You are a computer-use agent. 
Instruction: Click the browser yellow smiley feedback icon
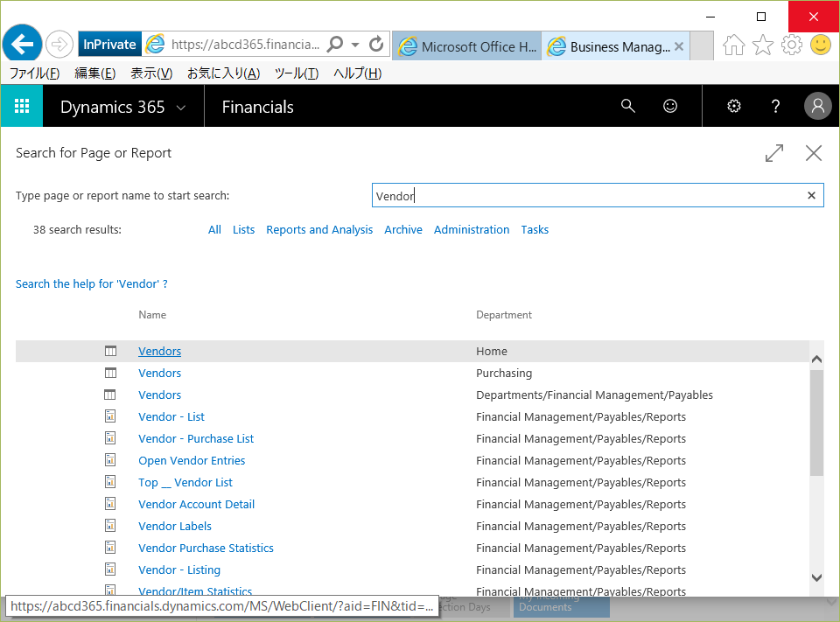tap(820, 45)
